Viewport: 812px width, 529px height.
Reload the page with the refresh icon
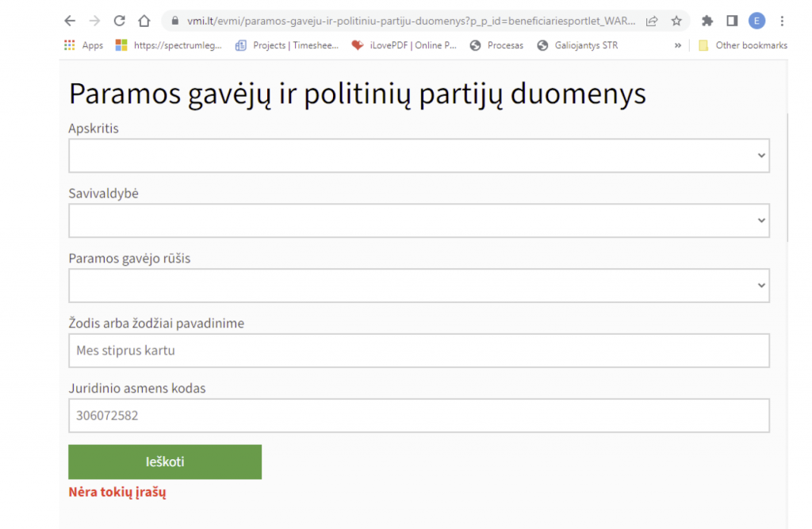(120, 21)
